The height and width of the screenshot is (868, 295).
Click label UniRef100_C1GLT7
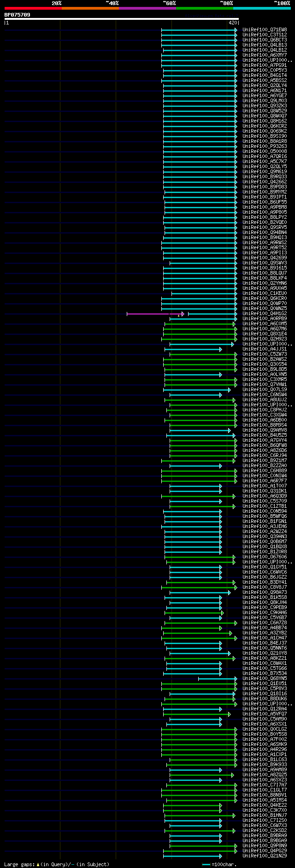click(x=265, y=790)
